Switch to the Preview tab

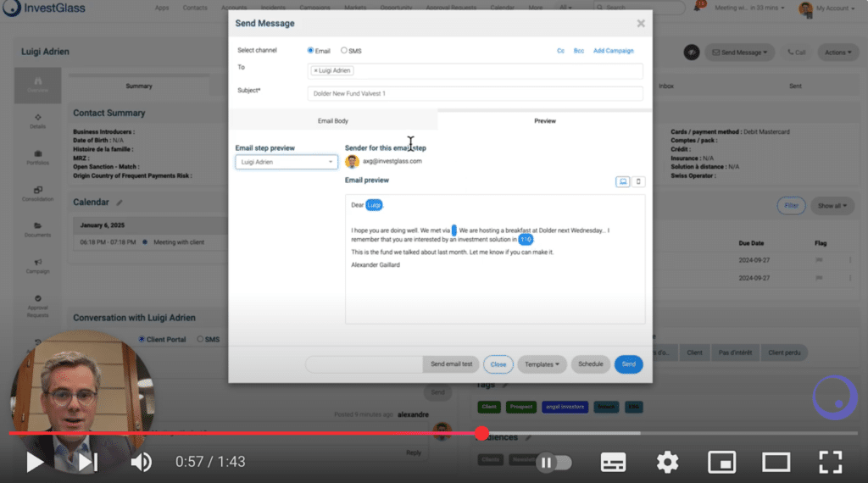tap(545, 120)
